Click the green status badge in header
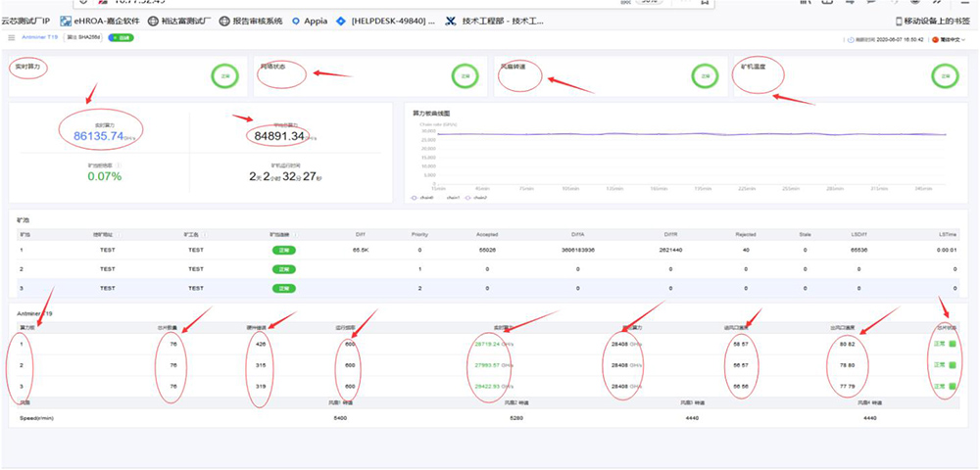 (122, 38)
